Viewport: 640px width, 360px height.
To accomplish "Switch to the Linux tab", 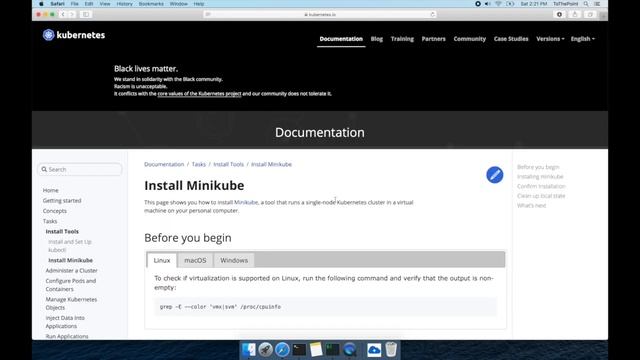I will (162, 260).
